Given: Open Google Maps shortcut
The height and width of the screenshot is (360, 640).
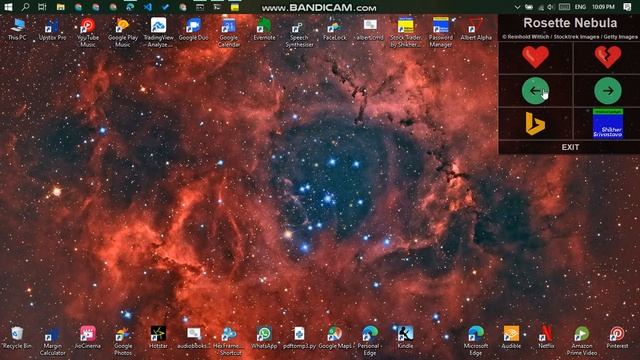Looking at the screenshot, I should [x=334, y=338].
